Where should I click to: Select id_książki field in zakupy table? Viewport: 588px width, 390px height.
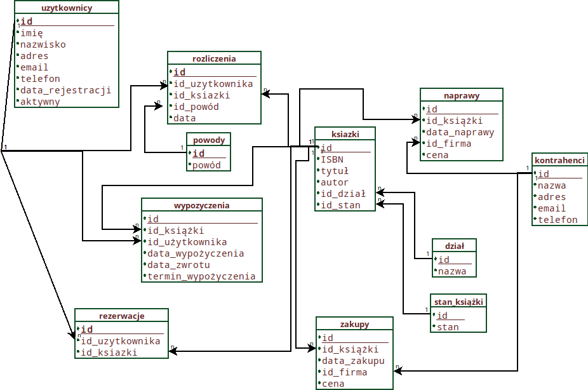click(x=351, y=350)
